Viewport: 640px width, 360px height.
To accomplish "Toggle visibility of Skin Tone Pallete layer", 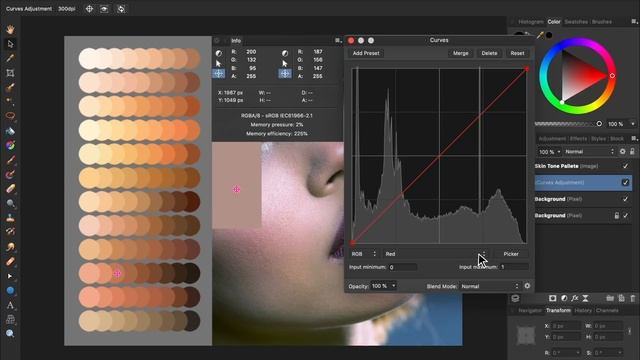I will pos(625,166).
